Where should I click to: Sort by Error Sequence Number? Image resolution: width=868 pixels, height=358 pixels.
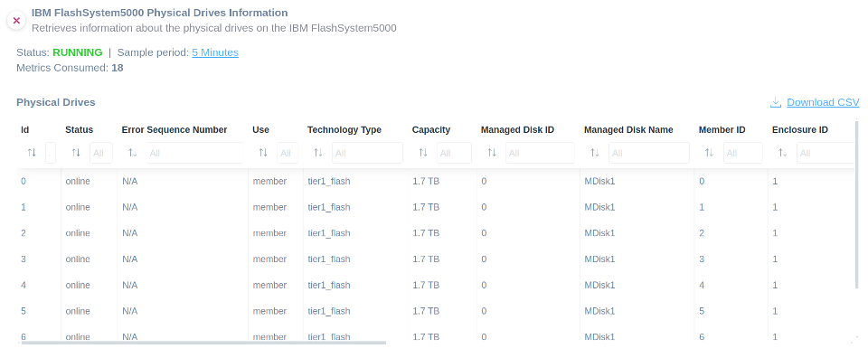[132, 153]
